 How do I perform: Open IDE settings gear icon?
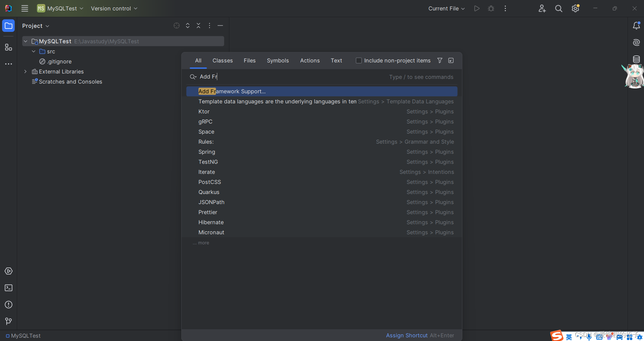coord(576,8)
